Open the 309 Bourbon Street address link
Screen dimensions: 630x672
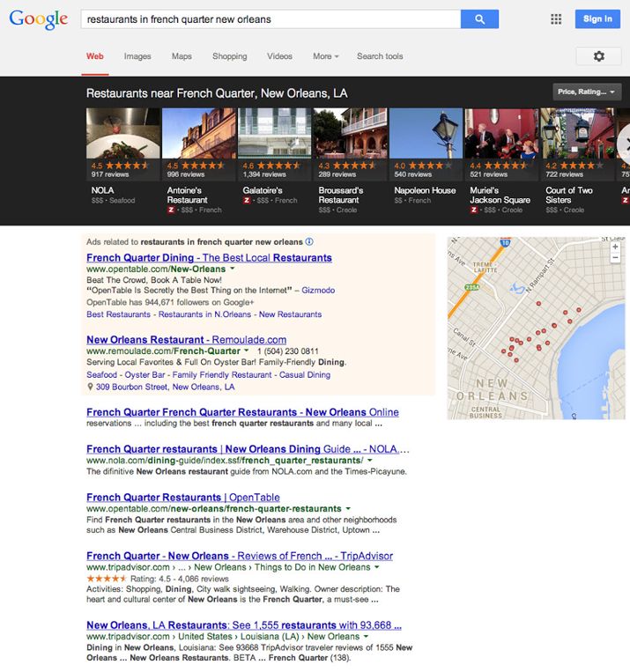tap(165, 387)
